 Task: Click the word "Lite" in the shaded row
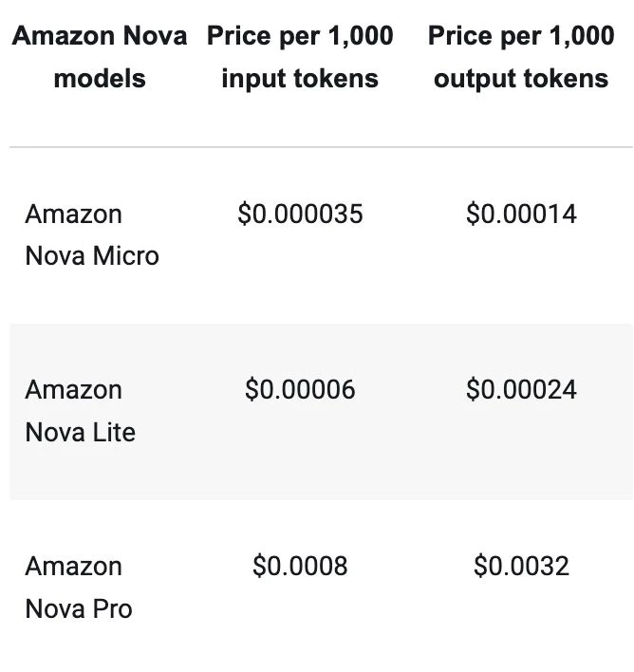click(114, 432)
